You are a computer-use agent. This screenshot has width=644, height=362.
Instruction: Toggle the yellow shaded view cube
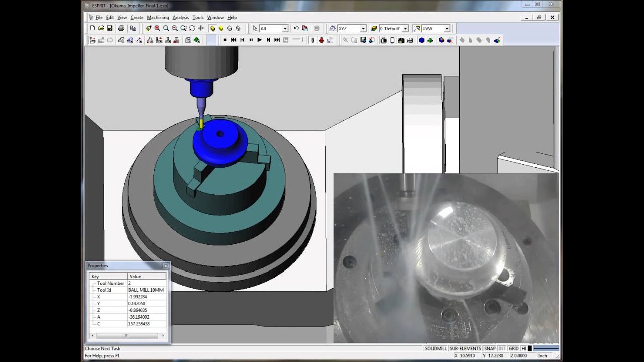221,28
